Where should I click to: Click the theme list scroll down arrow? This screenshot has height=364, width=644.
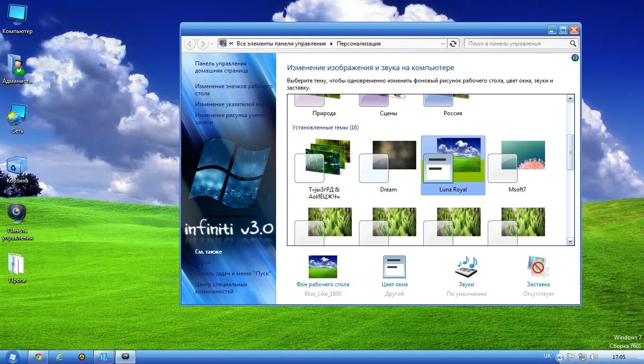point(570,242)
